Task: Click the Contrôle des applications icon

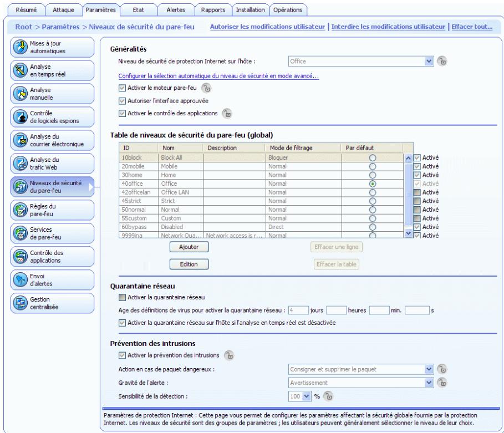Action: point(20,257)
